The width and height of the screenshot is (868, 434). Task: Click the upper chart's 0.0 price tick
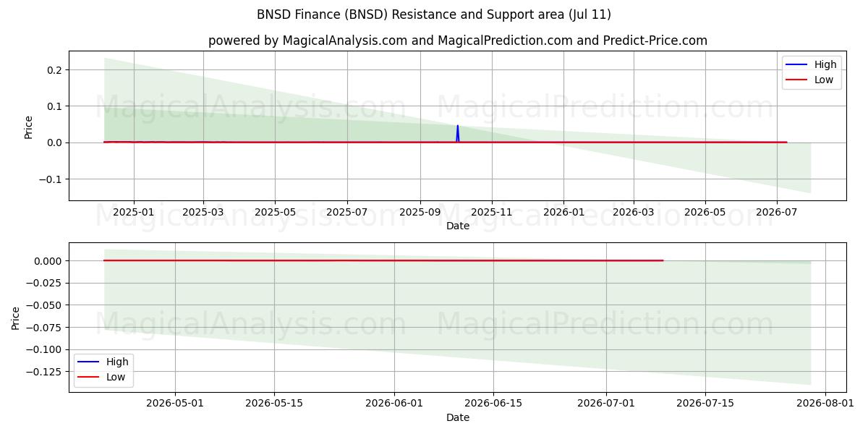(x=56, y=142)
